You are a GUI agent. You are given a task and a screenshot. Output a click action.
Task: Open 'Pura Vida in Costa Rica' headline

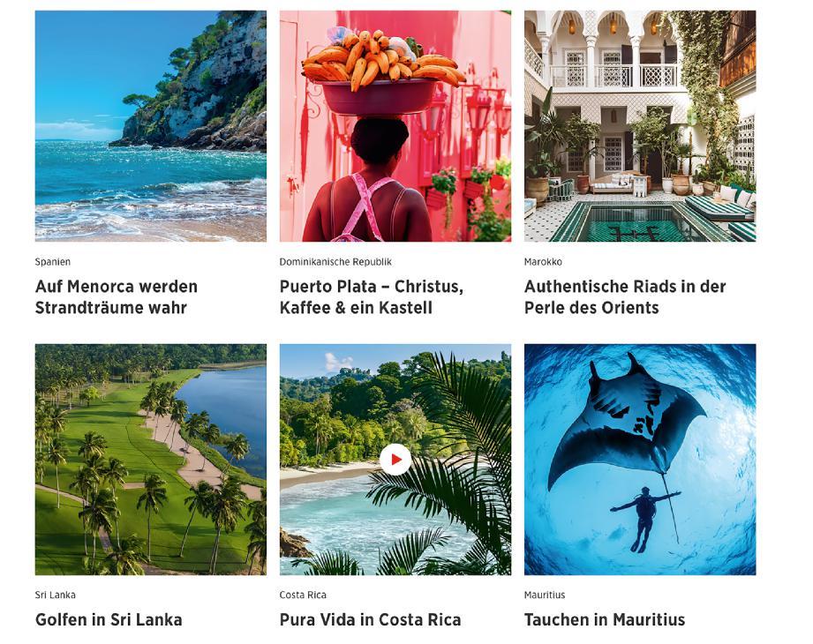pos(370,619)
